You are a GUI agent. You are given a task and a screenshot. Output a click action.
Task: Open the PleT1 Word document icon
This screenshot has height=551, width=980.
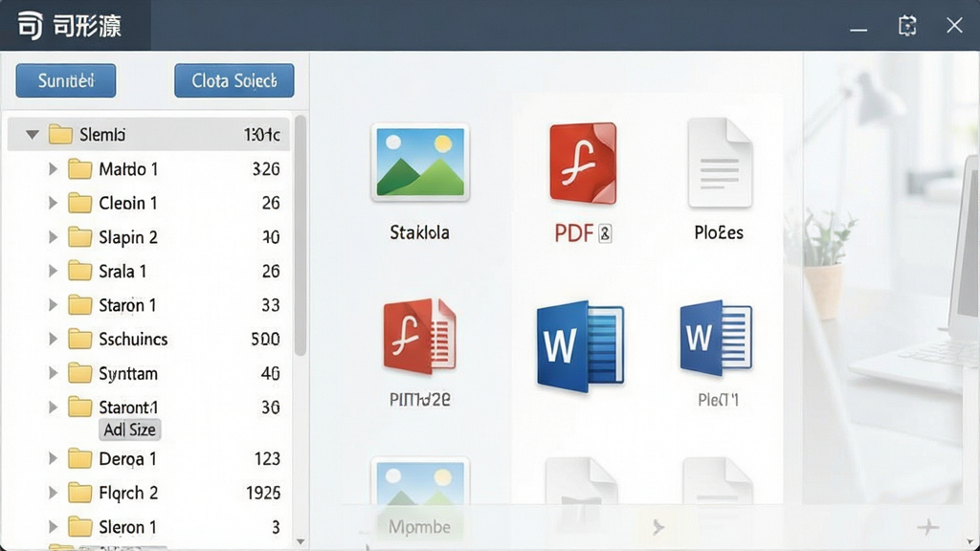(x=716, y=338)
